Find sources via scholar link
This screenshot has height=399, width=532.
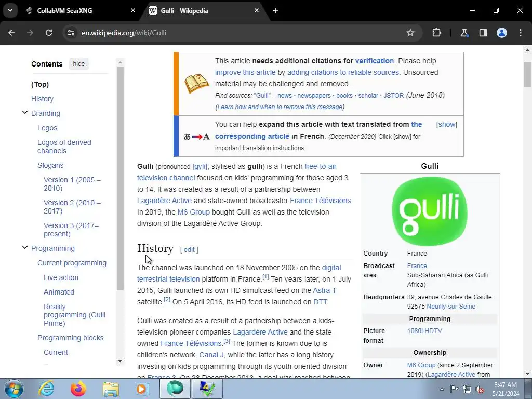[x=368, y=96]
